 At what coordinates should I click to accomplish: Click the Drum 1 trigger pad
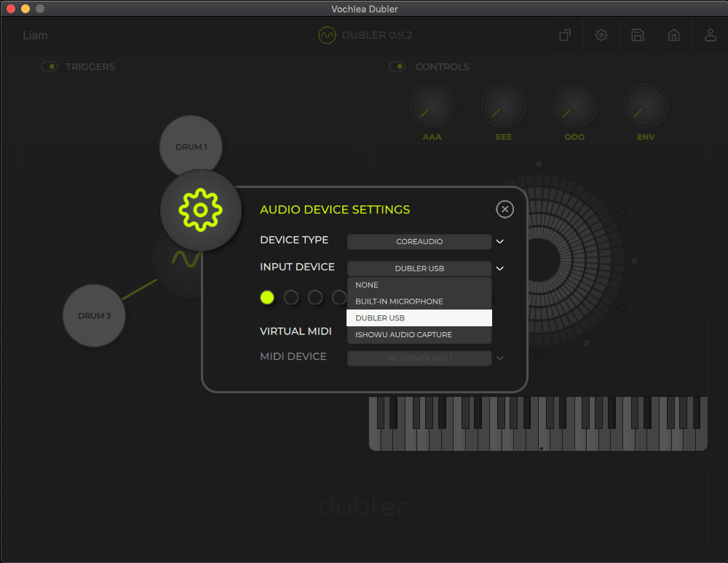pyautogui.click(x=191, y=146)
